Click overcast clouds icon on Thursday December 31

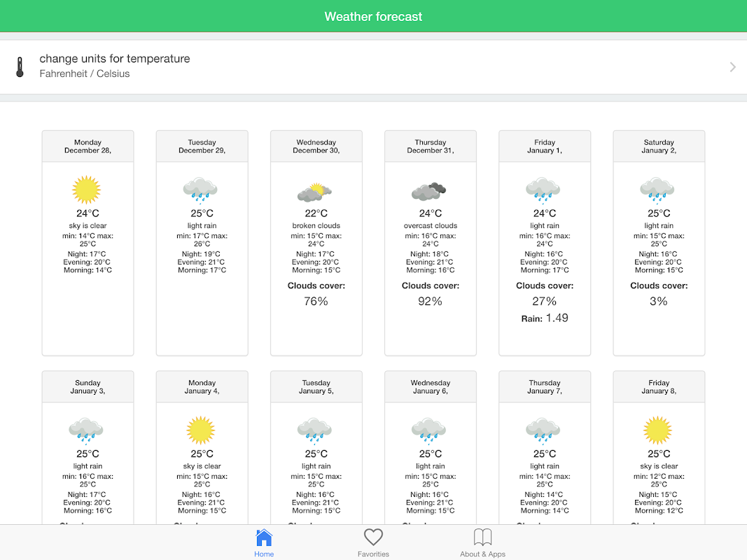pos(428,191)
